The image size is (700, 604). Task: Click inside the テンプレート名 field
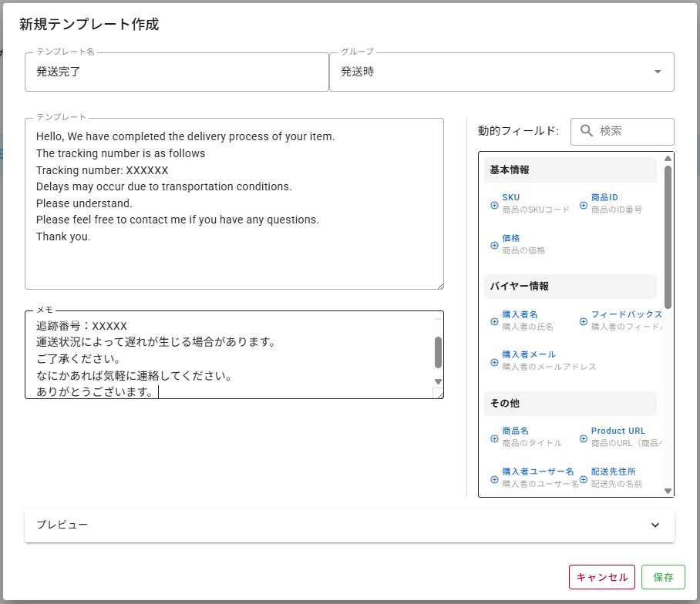[177, 72]
